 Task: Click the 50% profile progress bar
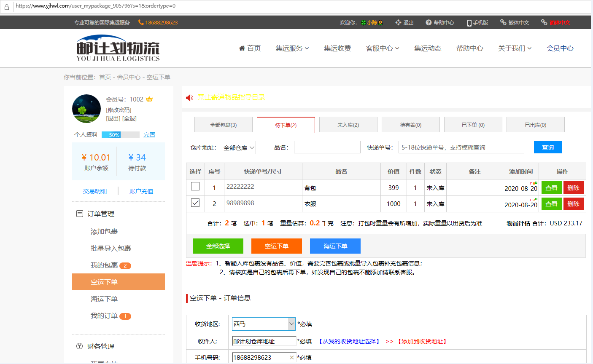[x=121, y=135]
